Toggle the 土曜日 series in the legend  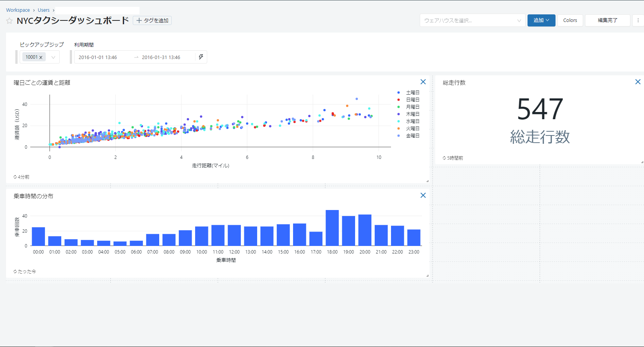click(412, 93)
